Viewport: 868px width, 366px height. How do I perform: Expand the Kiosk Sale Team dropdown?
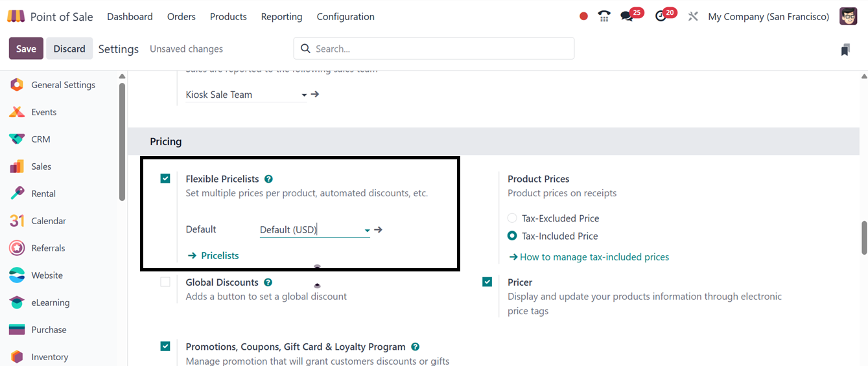pos(304,95)
